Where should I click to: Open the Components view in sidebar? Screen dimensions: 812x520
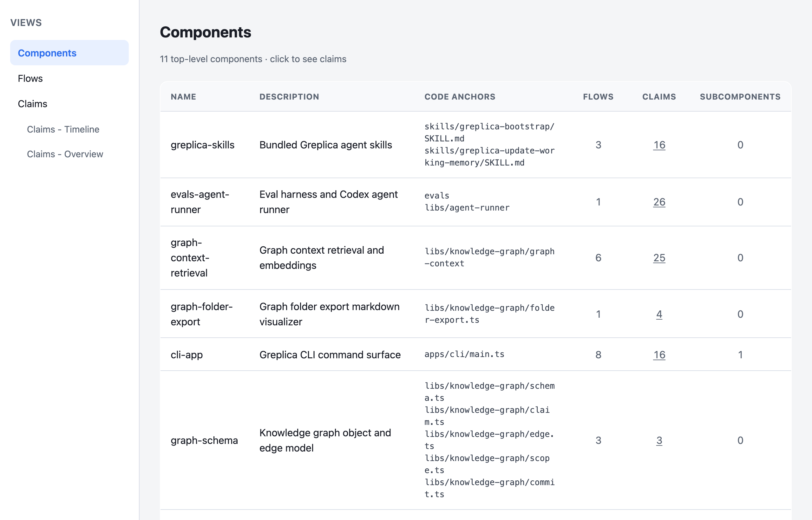click(69, 53)
